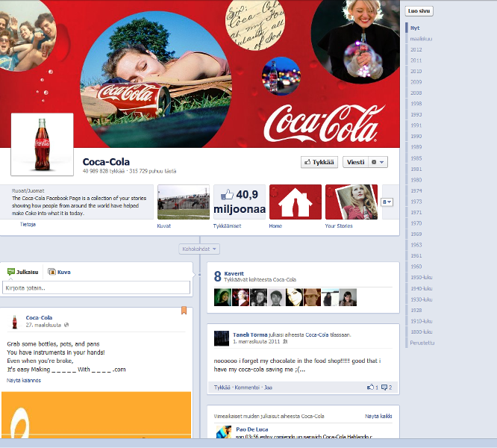Open the Home app tile with house icon
Viewport: 497px width, 448px height.
[296, 202]
